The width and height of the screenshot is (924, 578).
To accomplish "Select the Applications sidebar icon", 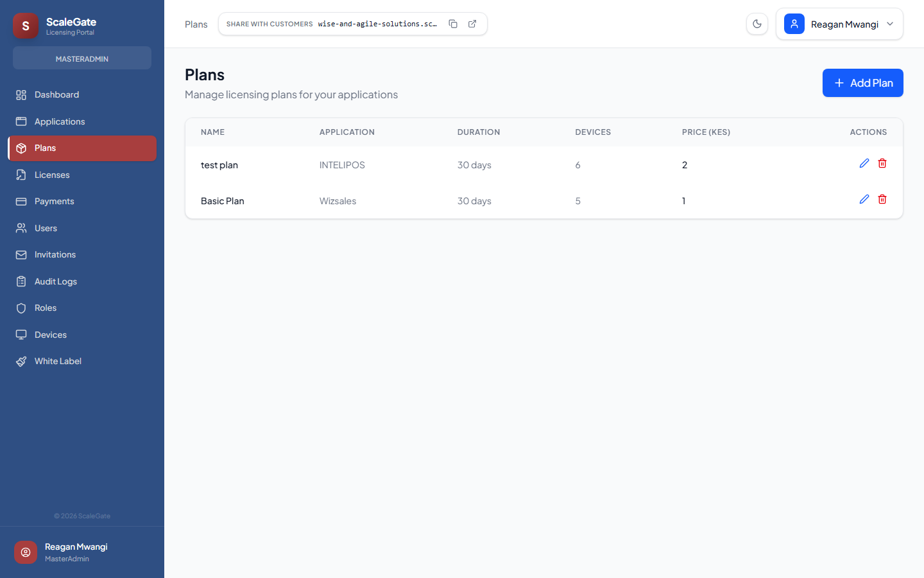I will (21, 121).
